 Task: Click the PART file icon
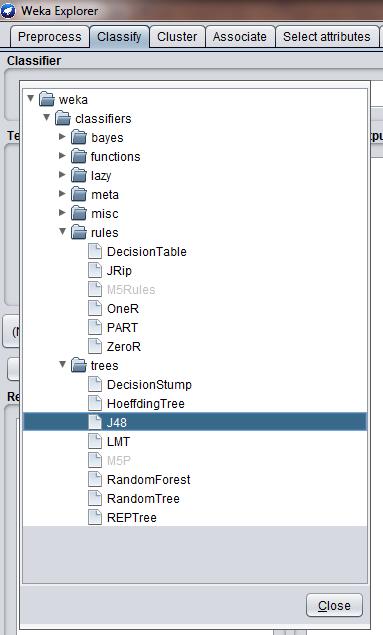(x=95, y=328)
